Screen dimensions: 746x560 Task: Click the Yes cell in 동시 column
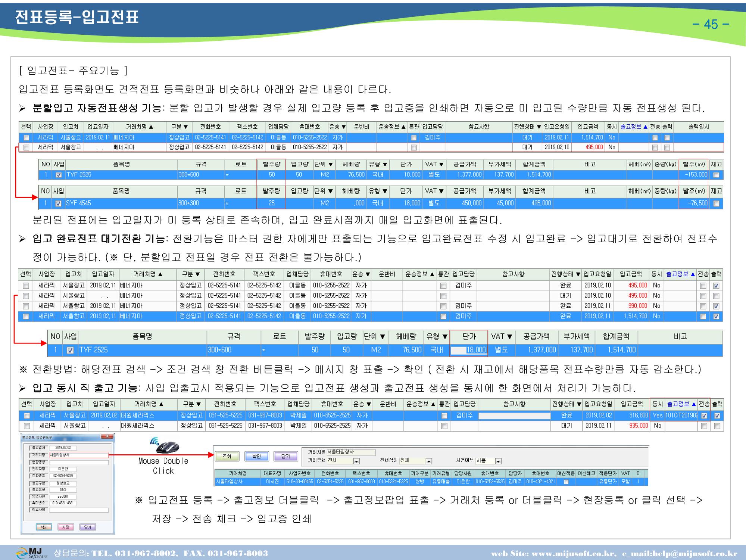tap(657, 416)
